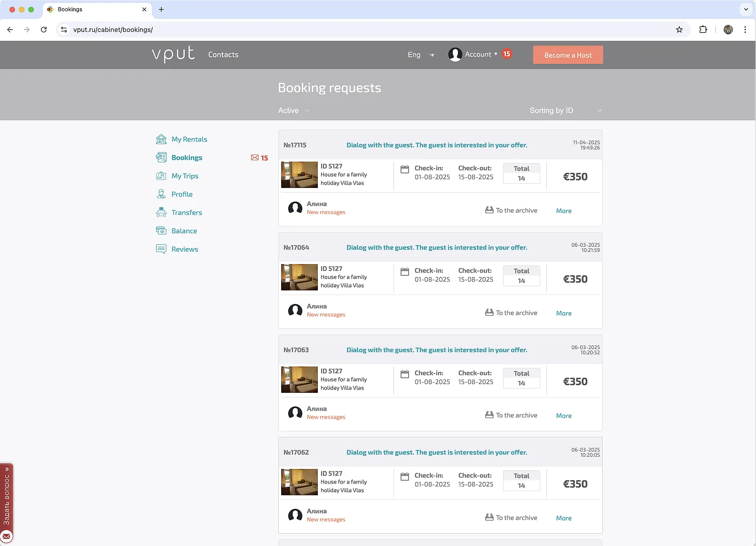The image size is (756, 546).
Task: Click the My Rentals house icon
Action: tap(161, 139)
